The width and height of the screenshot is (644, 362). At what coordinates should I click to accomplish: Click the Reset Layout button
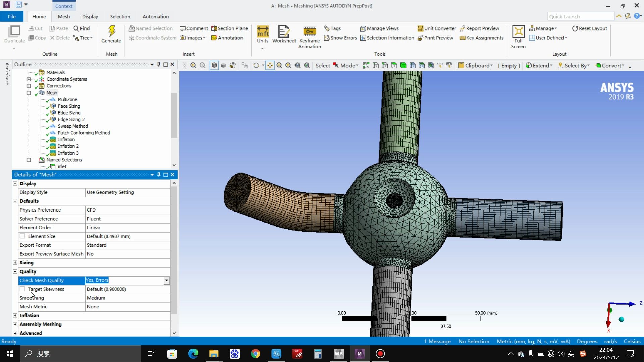point(589,28)
